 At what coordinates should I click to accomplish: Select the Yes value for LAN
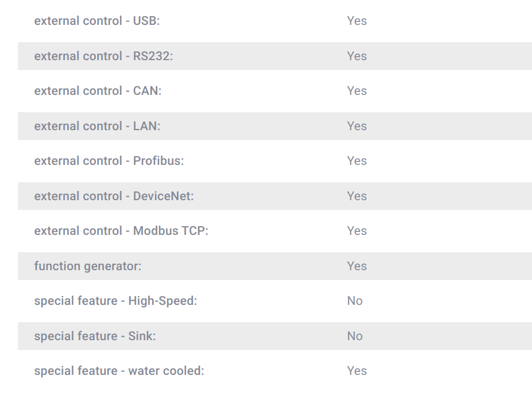pos(357,126)
